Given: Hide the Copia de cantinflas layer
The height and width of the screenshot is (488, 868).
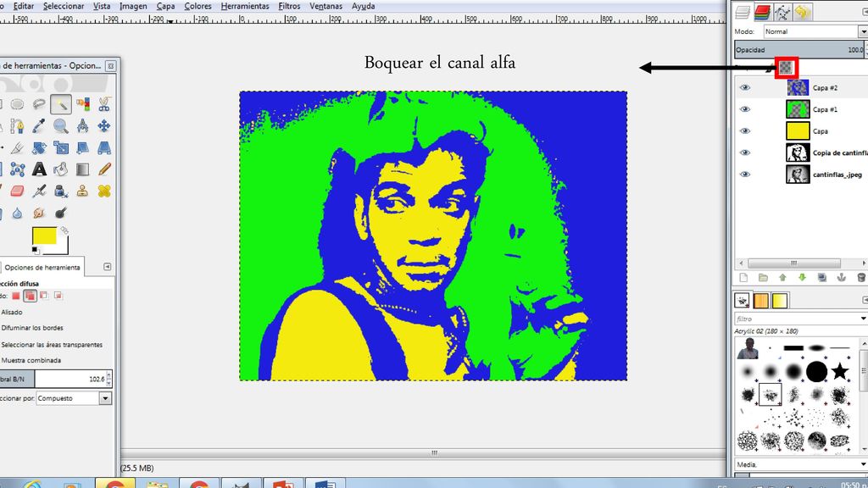Looking at the screenshot, I should pos(745,152).
